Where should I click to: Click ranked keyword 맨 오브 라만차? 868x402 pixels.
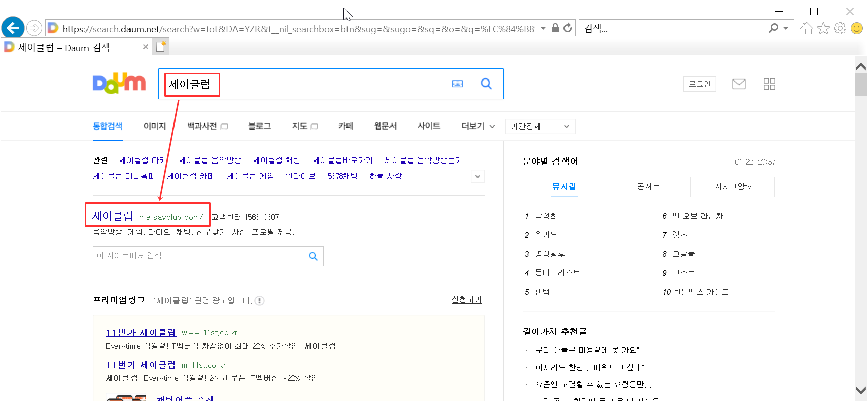698,216
